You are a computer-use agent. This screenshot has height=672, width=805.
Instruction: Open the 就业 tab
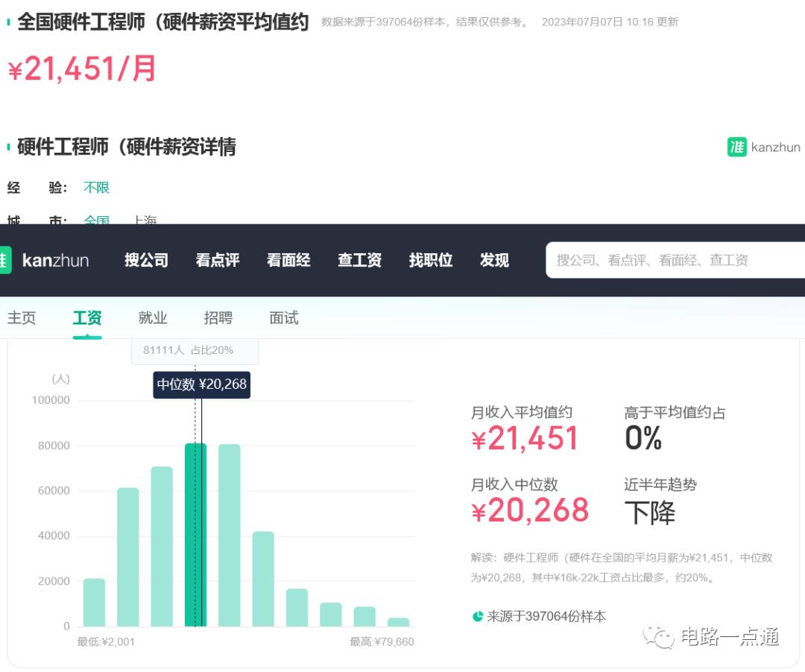tap(152, 317)
